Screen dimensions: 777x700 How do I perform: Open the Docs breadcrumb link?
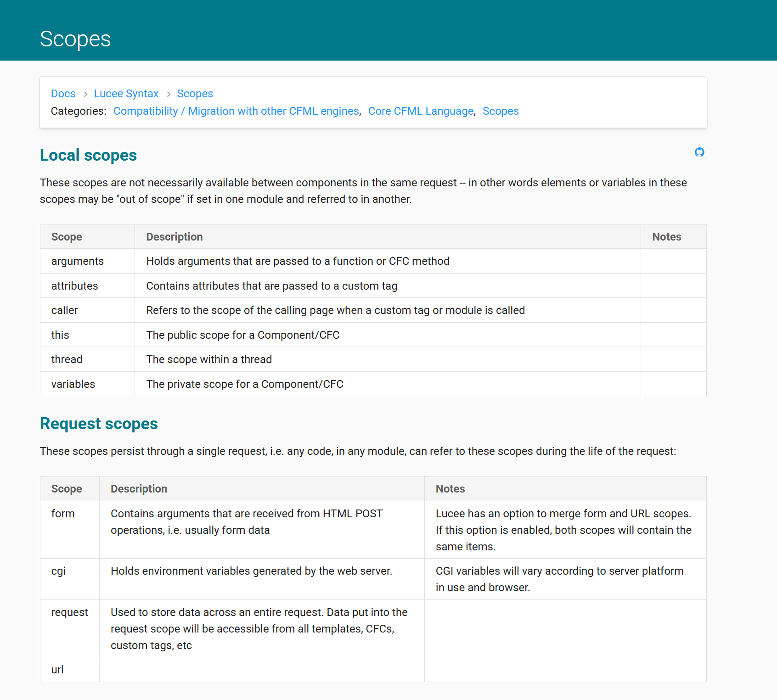63,94
